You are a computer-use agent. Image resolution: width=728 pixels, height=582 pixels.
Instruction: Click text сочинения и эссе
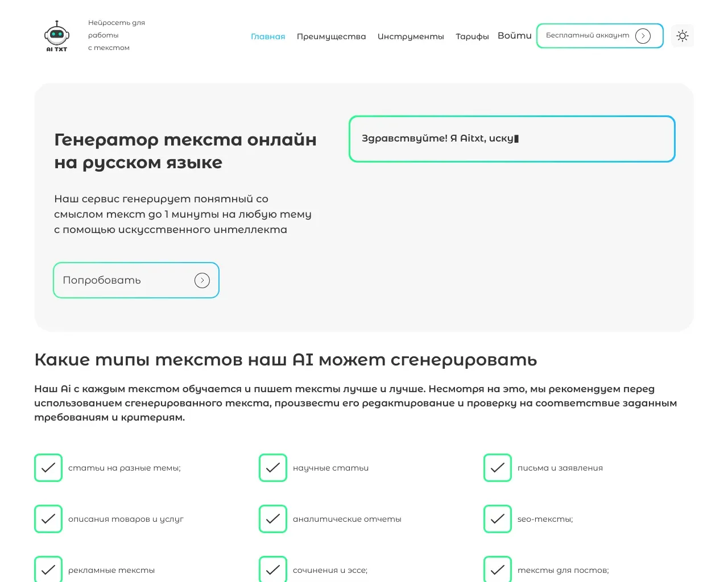330,570
